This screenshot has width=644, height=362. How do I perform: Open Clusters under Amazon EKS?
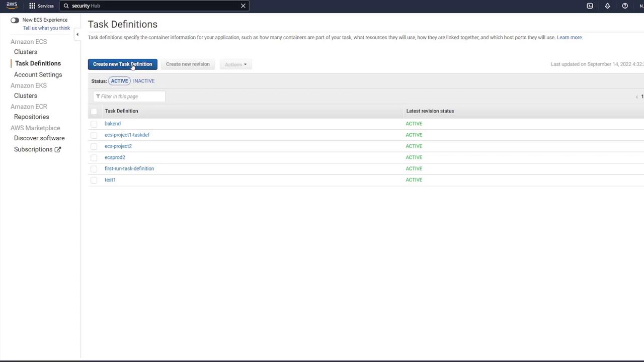(26, 96)
